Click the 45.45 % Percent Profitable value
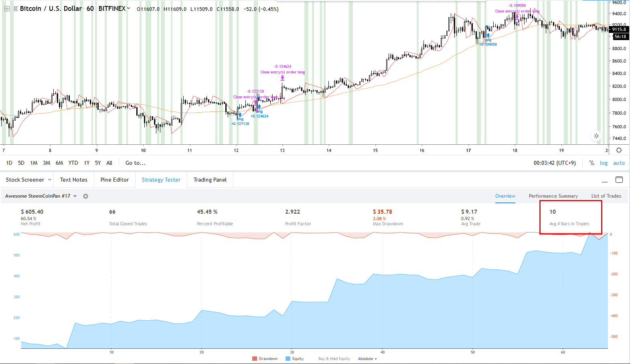Image resolution: width=630 pixels, height=364 pixels. [x=207, y=212]
